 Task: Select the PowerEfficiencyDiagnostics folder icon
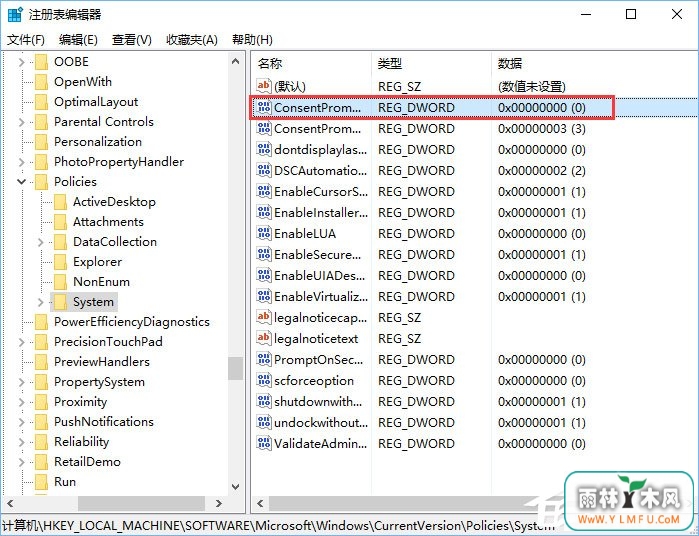pos(41,322)
